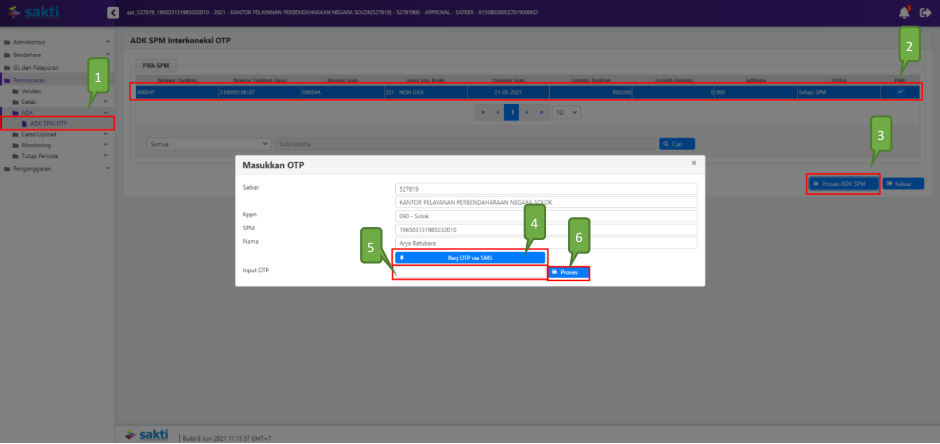Click the notification bell icon
The width and height of the screenshot is (940, 444).
click(902, 12)
